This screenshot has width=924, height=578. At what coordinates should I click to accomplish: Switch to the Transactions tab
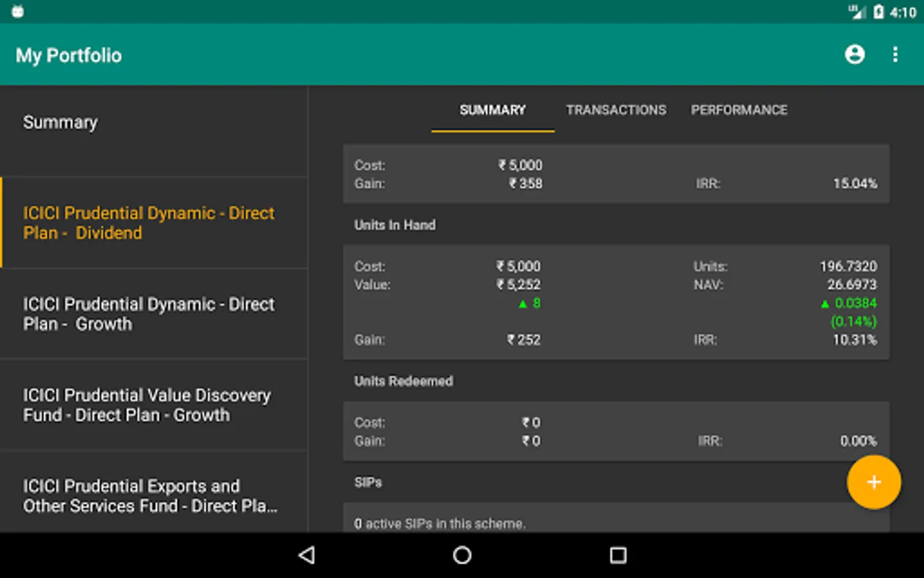click(616, 110)
